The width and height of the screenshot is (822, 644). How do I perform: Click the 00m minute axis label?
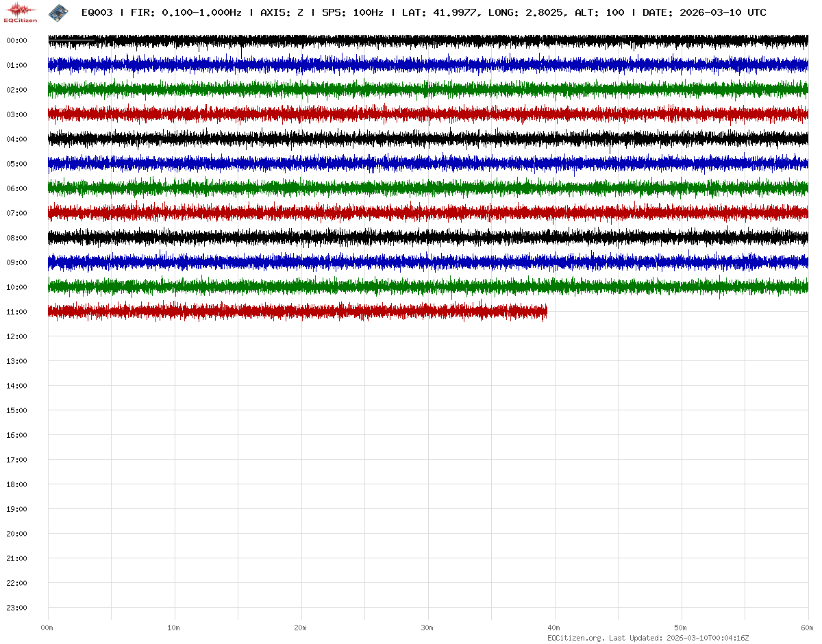click(47, 628)
